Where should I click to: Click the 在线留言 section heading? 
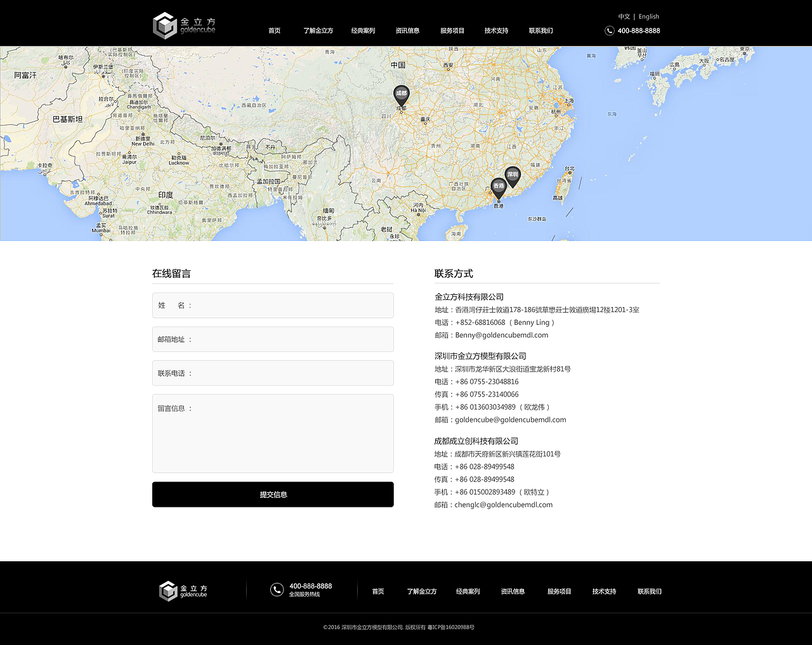tap(171, 273)
